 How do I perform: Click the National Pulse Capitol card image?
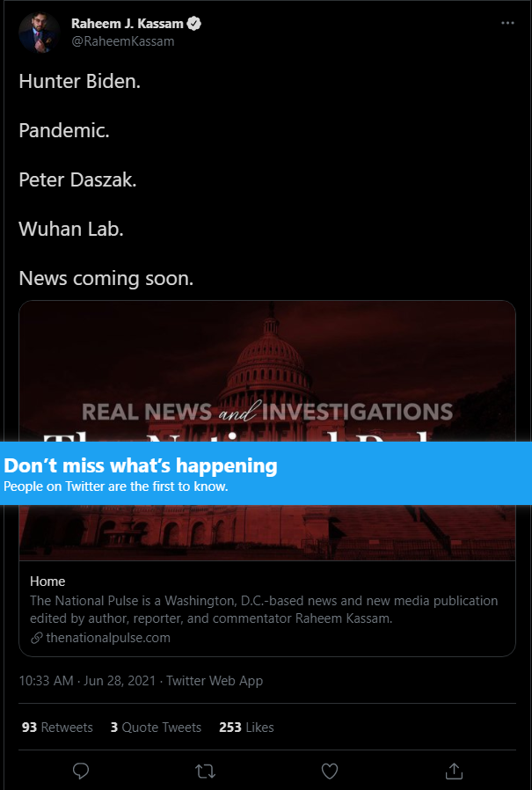point(267,371)
